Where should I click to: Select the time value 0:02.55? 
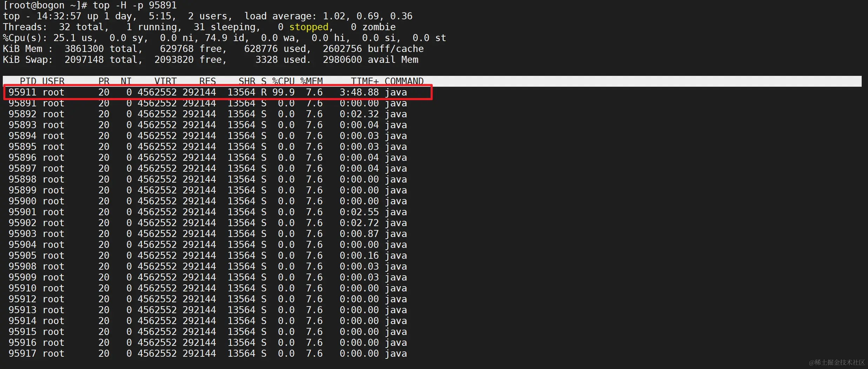(x=359, y=212)
